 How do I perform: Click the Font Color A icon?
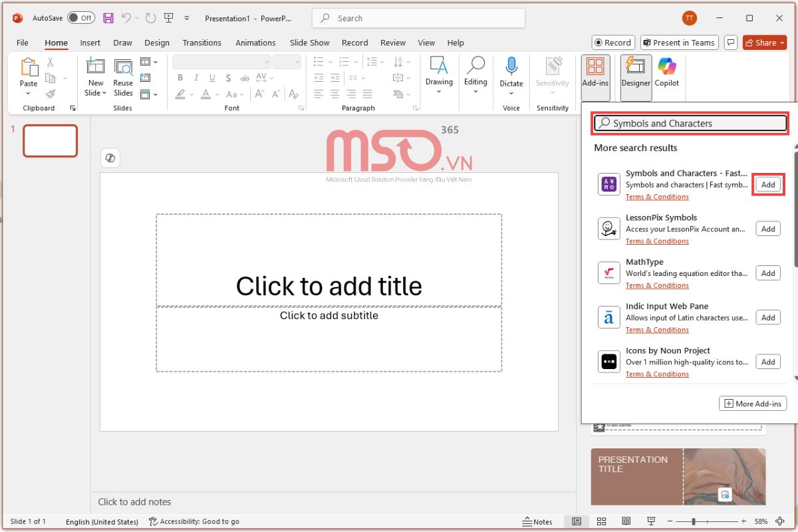206,94
